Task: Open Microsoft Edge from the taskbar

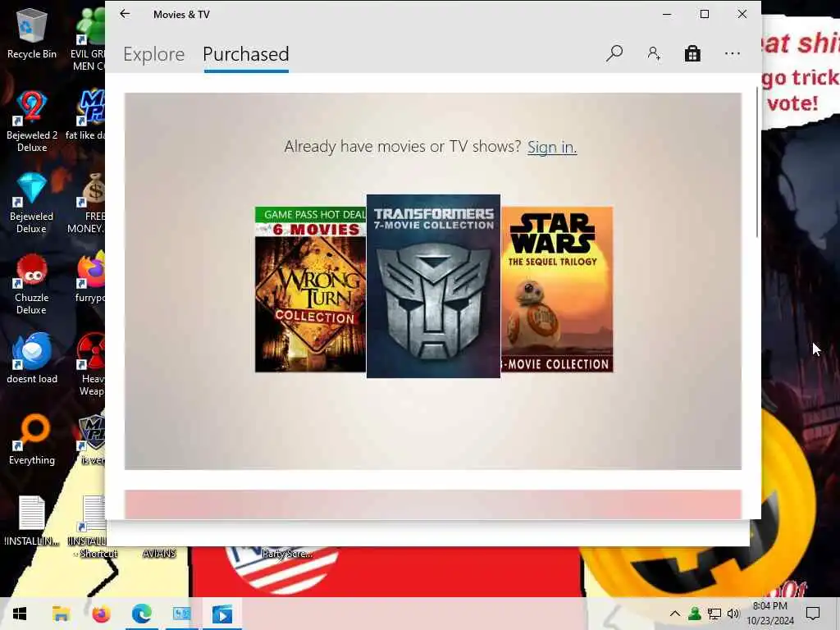Action: point(141,614)
